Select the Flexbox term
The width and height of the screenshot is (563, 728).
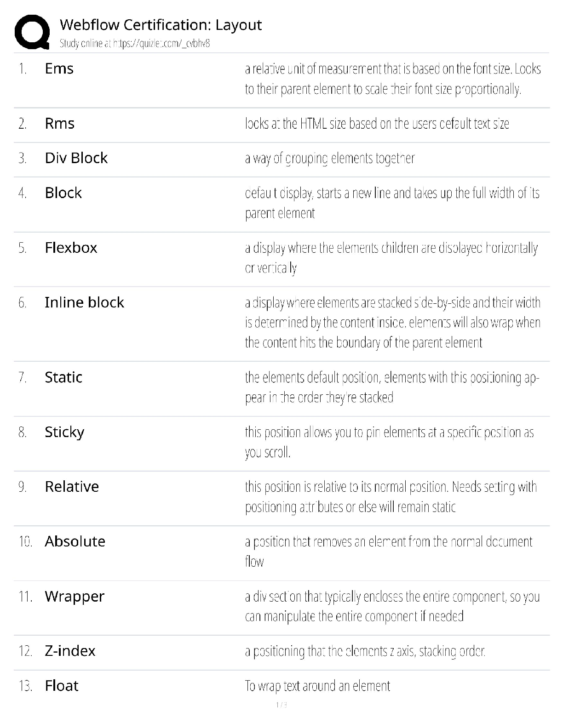pos(71,248)
